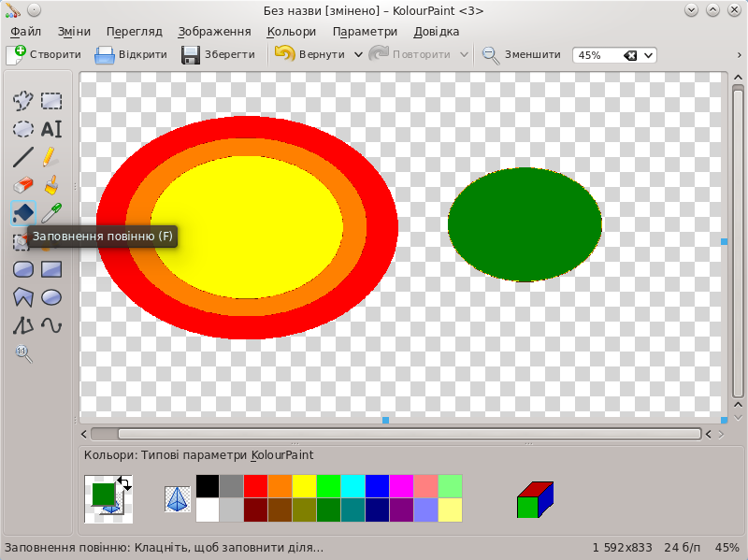Expand the Вернути undo history arrow
748x560 pixels.
(357, 55)
